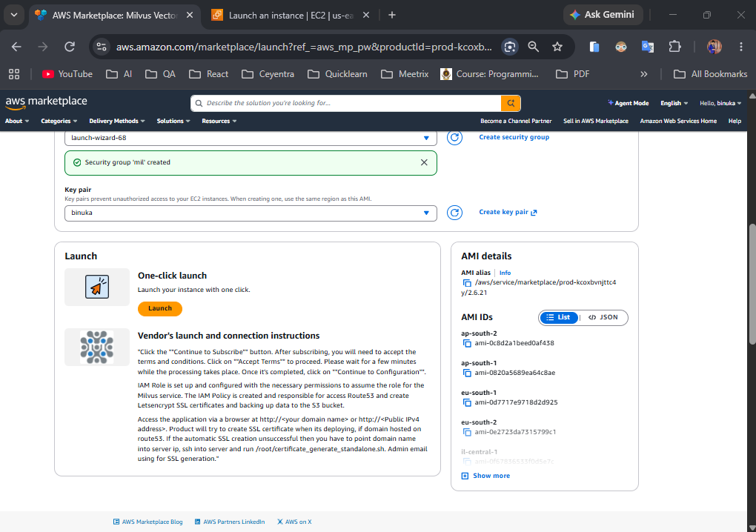This screenshot has height=532, width=756.
Task: Open the key pair binuka dropdown
Action: click(251, 213)
